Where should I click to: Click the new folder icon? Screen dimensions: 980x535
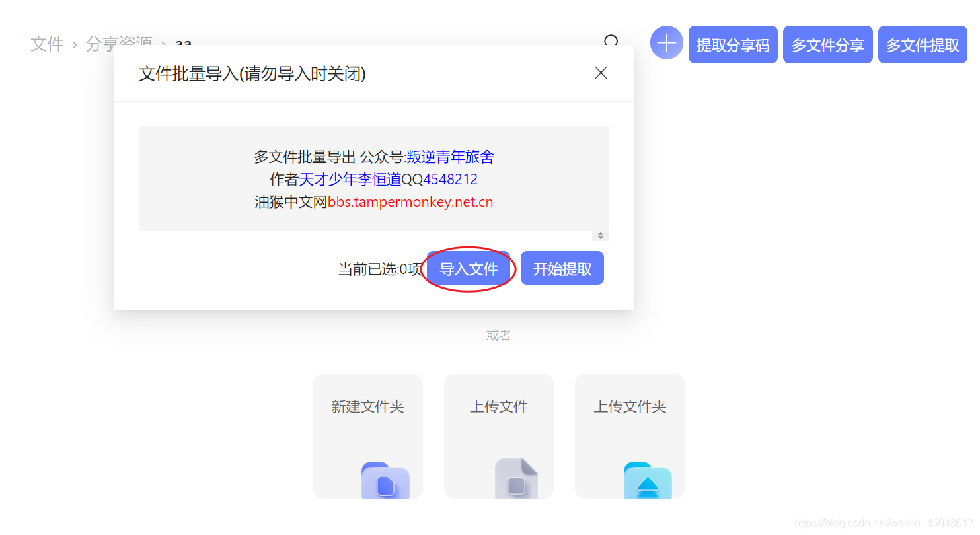[x=385, y=480]
